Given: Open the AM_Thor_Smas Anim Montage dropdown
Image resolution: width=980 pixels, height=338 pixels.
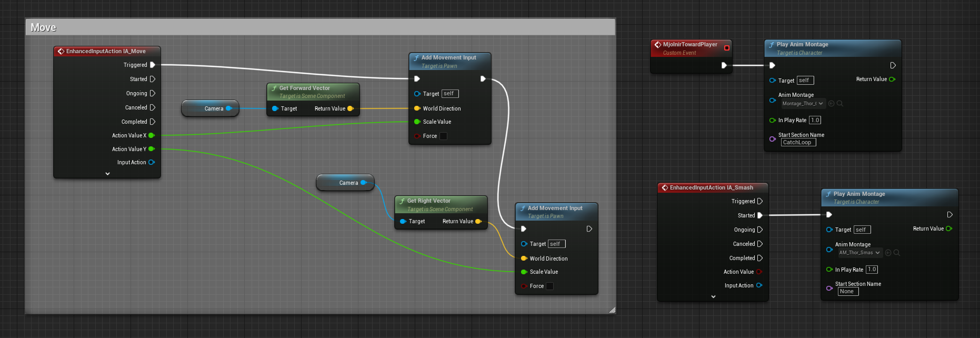Looking at the screenshot, I should tap(859, 253).
